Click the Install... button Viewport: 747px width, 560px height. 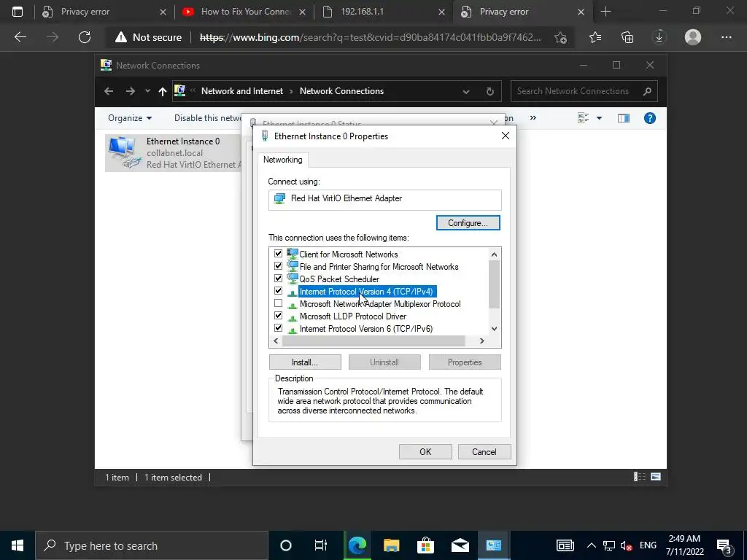tap(305, 362)
